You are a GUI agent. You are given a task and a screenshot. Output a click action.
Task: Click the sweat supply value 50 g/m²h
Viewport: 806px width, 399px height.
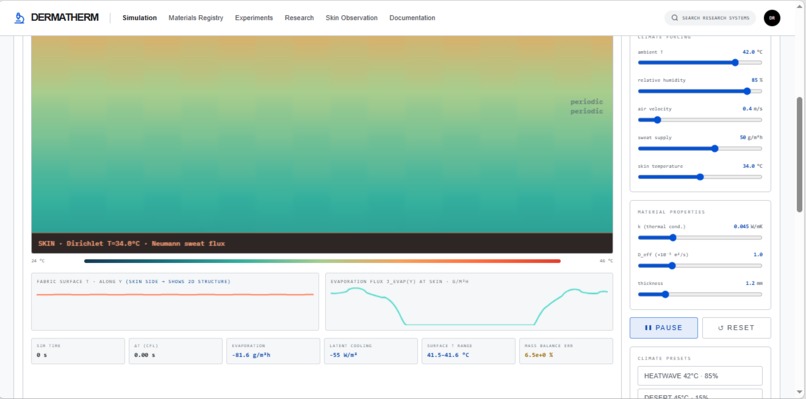coord(750,138)
